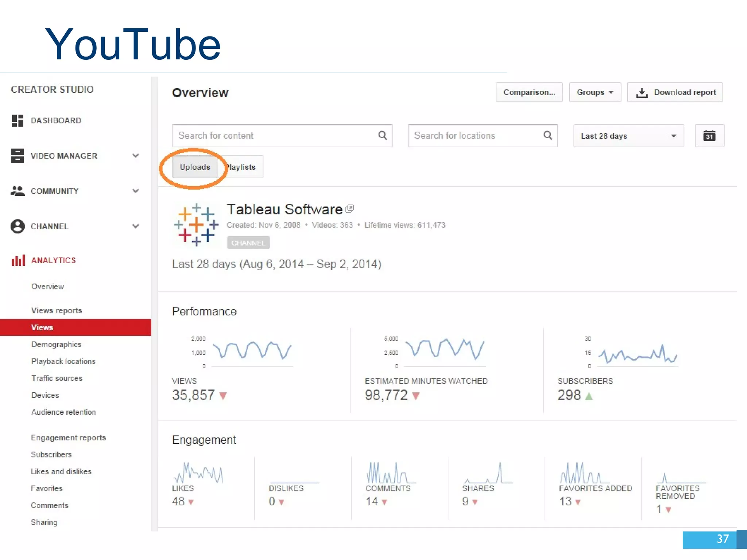Select the Uploads tab
Screen dimensions: 747x560
[x=195, y=167]
